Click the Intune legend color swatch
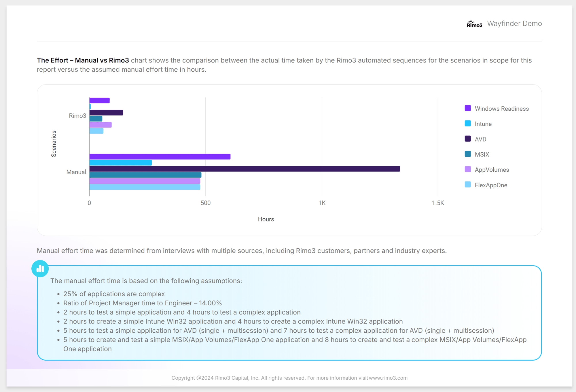This screenshot has height=392, width=576. [x=468, y=124]
